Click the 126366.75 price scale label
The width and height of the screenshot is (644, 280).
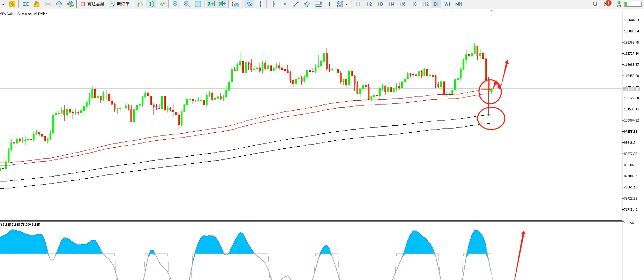[631, 42]
